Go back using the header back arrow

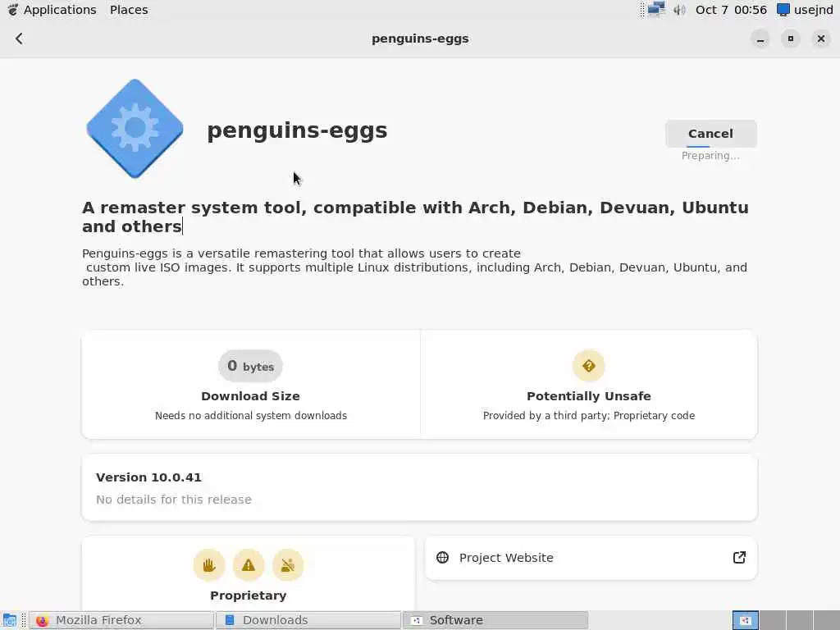click(x=19, y=39)
